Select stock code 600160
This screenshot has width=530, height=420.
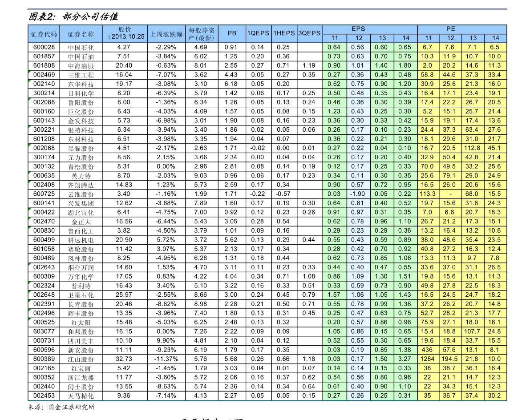click(44, 112)
